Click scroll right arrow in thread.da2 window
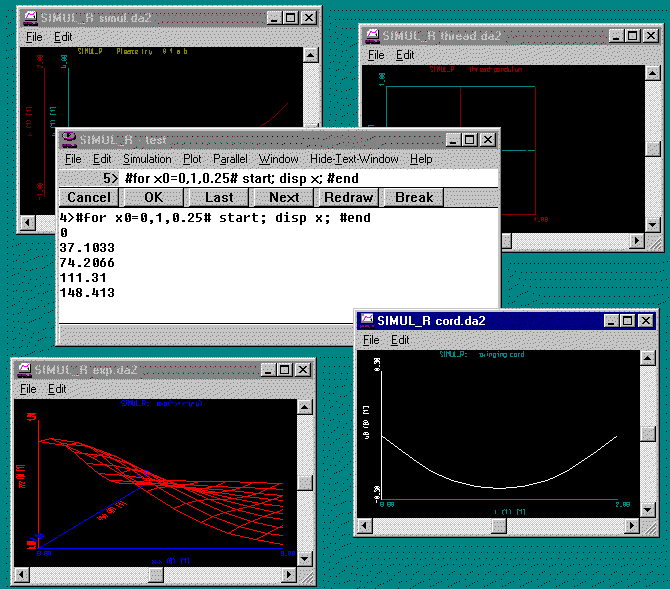 click(637, 241)
